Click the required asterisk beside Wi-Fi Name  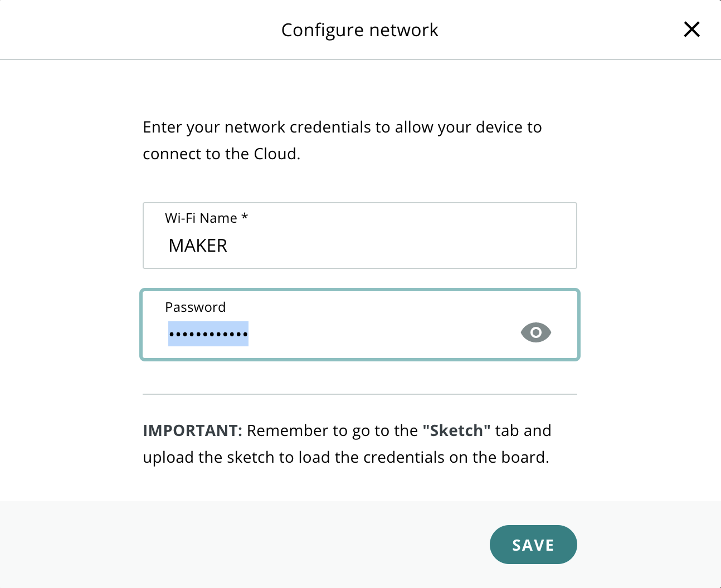click(244, 217)
